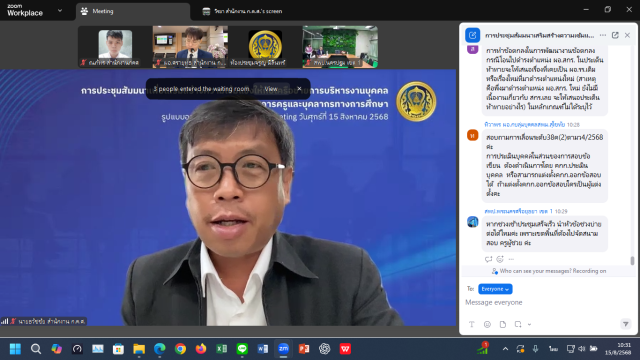Screen dimensions: 640x360
Task: Click the orange avatar in the chat
Action: 473,135
